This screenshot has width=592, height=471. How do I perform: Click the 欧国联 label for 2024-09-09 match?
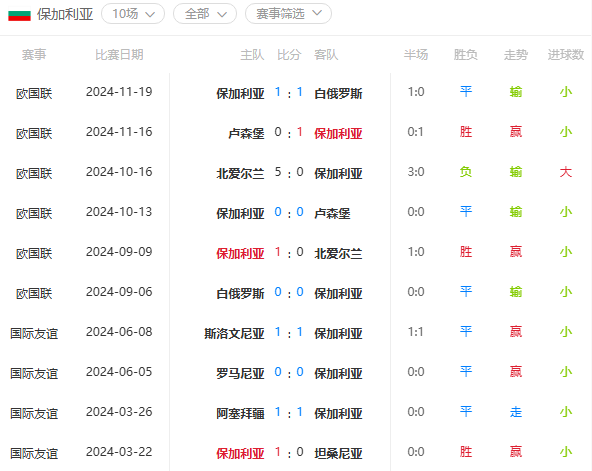pyautogui.click(x=34, y=254)
